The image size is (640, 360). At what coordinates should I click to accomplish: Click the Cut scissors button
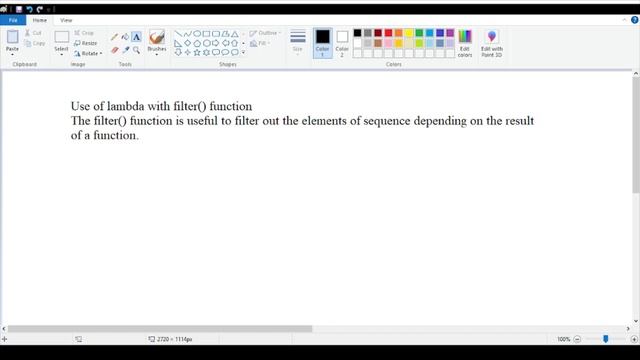click(x=33, y=33)
